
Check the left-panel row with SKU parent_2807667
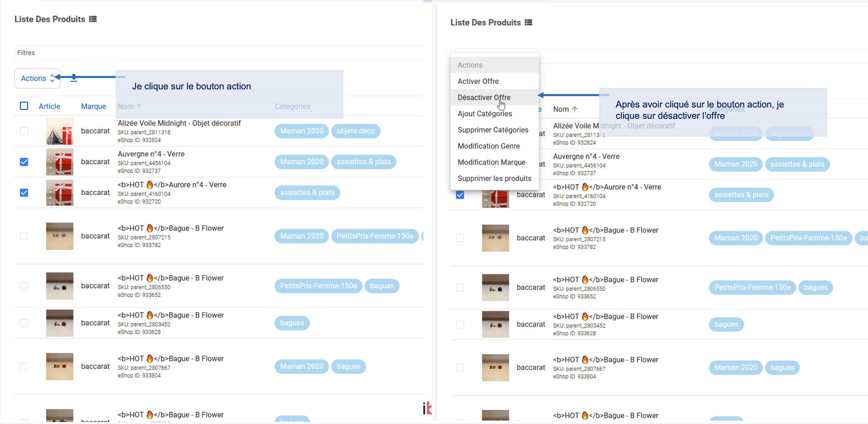[x=24, y=366]
